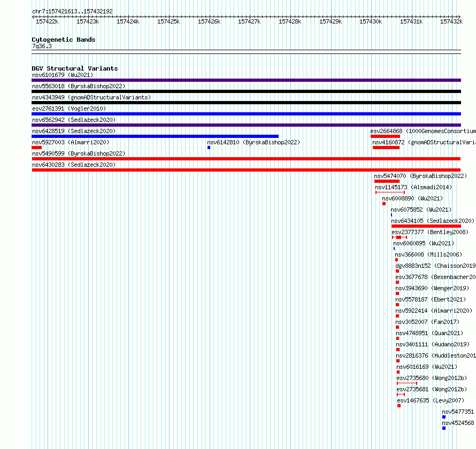
Task: Click the esv2735680 thin red range glyph
Action: [407, 383]
